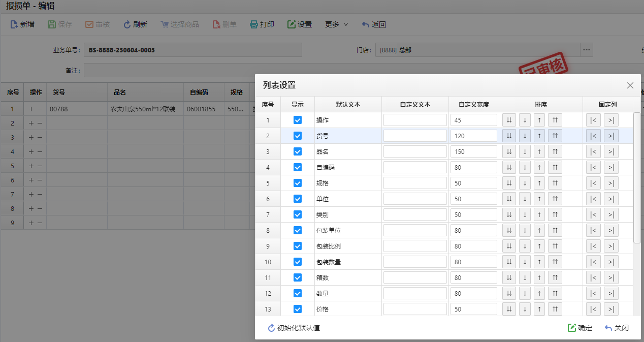Image resolution: width=644 pixels, height=342 pixels.
Task: Pin 数量 column to right
Action: [611, 294]
